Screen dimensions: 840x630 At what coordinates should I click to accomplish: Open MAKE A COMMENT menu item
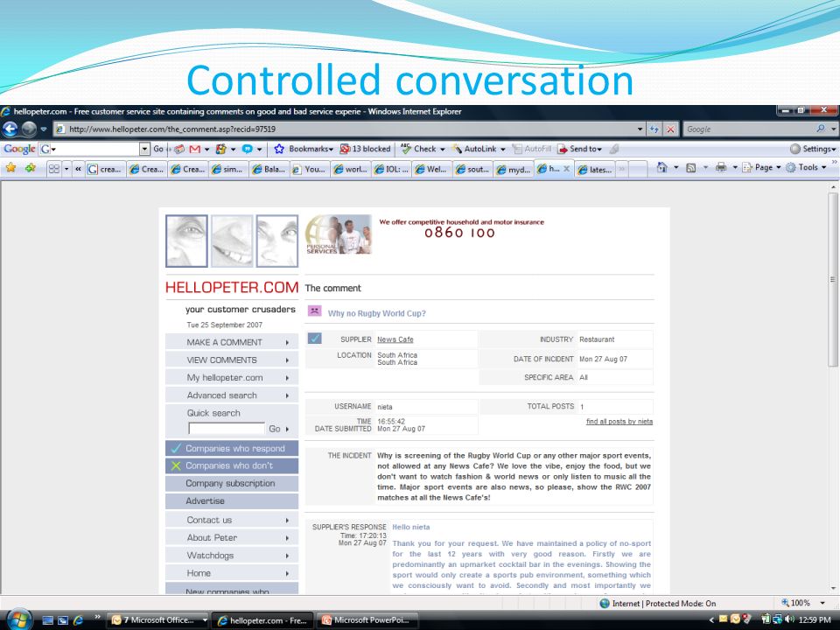pyautogui.click(x=231, y=342)
